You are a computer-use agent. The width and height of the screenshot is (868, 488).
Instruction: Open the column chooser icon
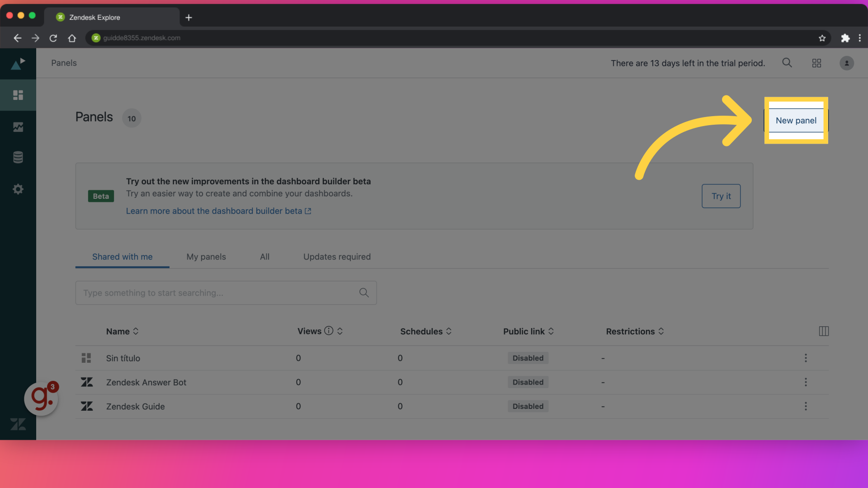tap(824, 331)
